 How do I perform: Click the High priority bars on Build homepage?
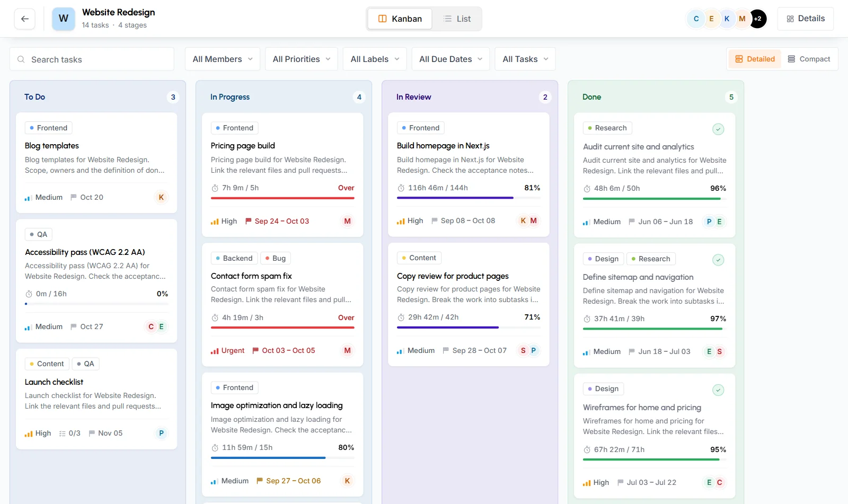pos(401,221)
